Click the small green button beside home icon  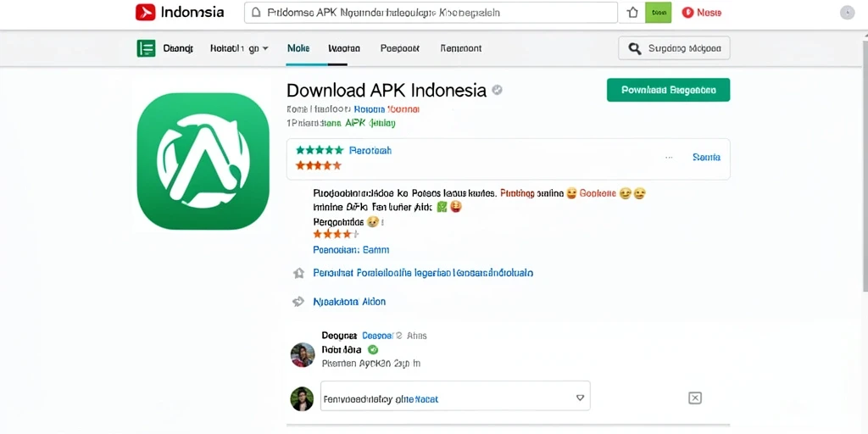tap(658, 12)
